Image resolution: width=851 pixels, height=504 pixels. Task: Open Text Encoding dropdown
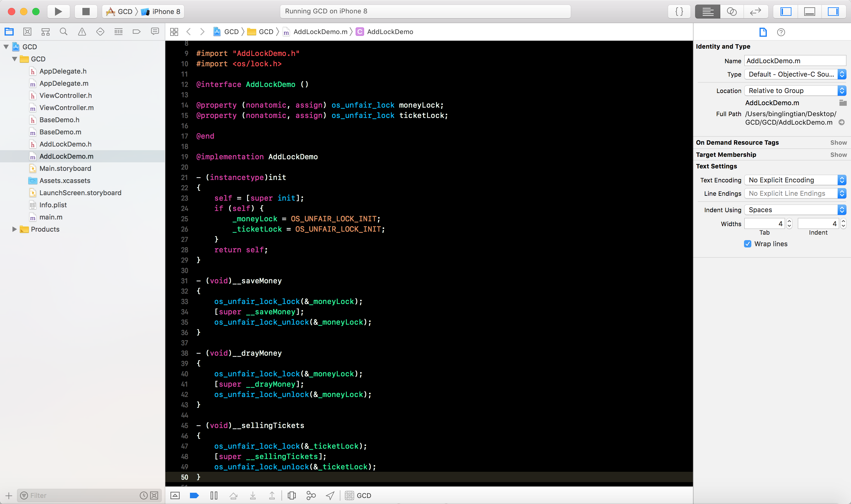coord(795,180)
